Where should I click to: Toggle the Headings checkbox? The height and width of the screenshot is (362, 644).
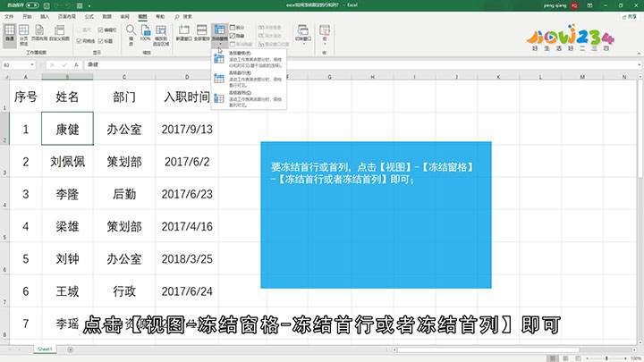106,41
